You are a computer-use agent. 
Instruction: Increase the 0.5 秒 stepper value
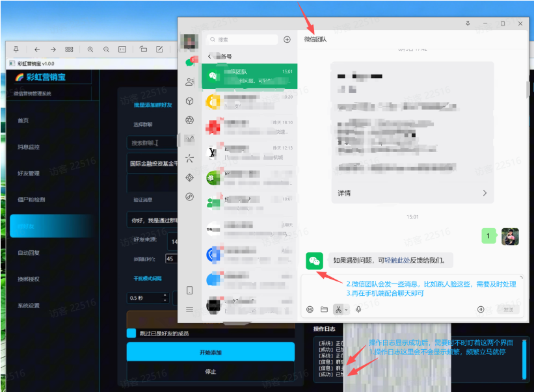pos(165,295)
